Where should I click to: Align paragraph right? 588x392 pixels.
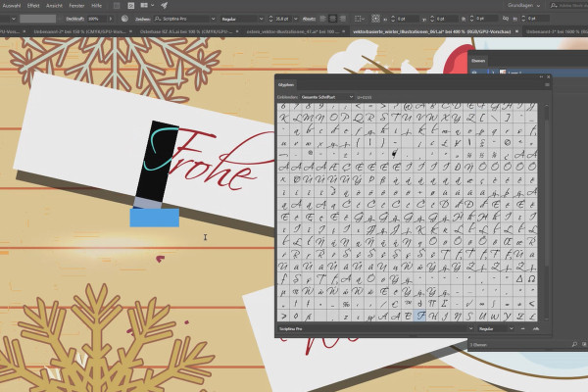342,19
